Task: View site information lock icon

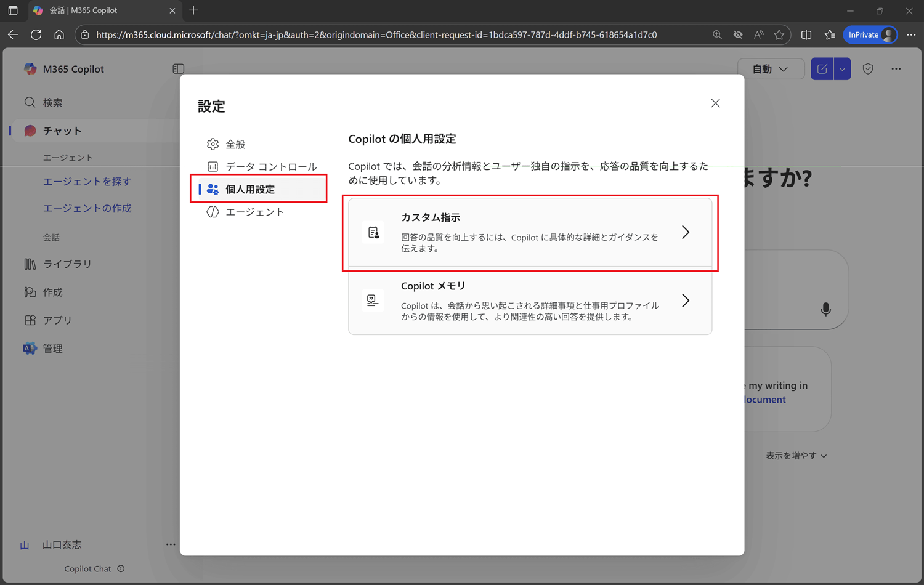Action: pos(85,35)
